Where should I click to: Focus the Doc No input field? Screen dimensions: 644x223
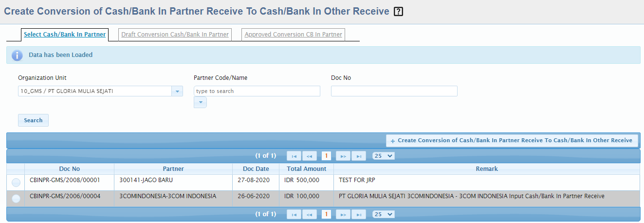tap(394, 91)
